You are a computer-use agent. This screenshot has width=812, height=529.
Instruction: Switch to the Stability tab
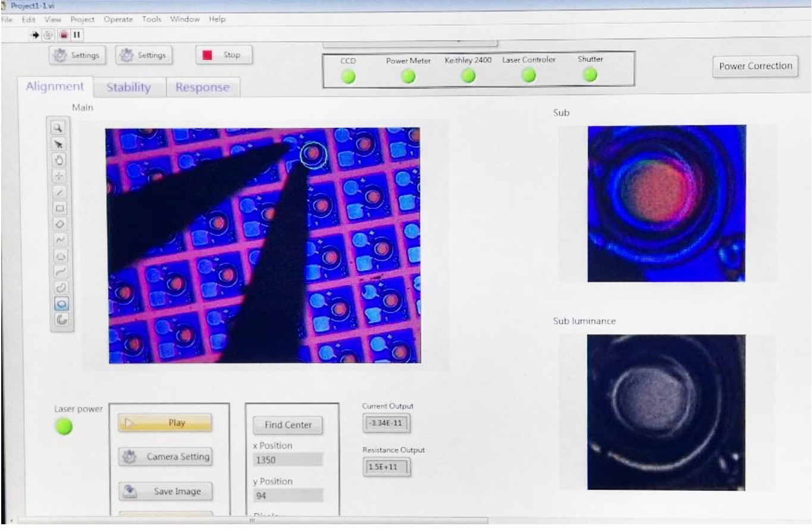tap(128, 87)
